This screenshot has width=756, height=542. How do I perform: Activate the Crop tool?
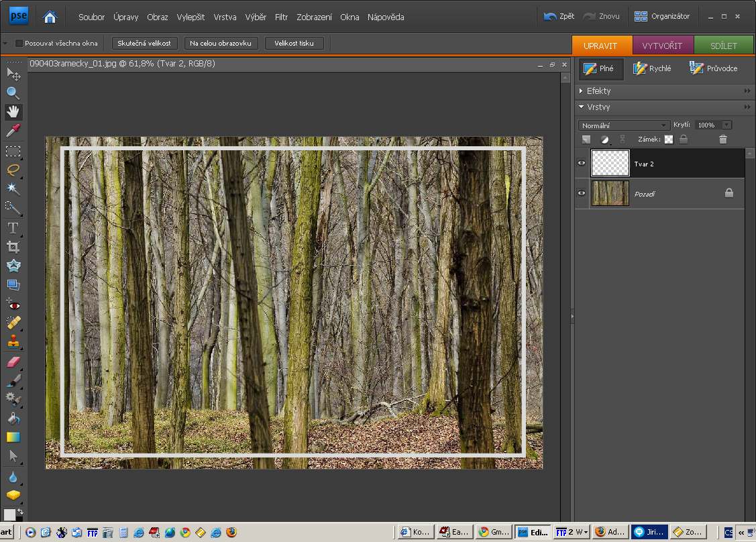click(x=13, y=247)
